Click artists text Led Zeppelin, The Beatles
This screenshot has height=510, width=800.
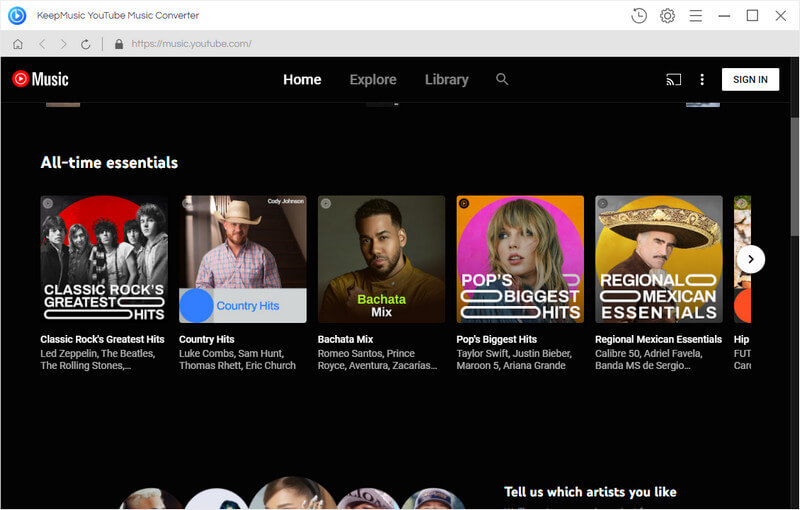click(x=97, y=360)
